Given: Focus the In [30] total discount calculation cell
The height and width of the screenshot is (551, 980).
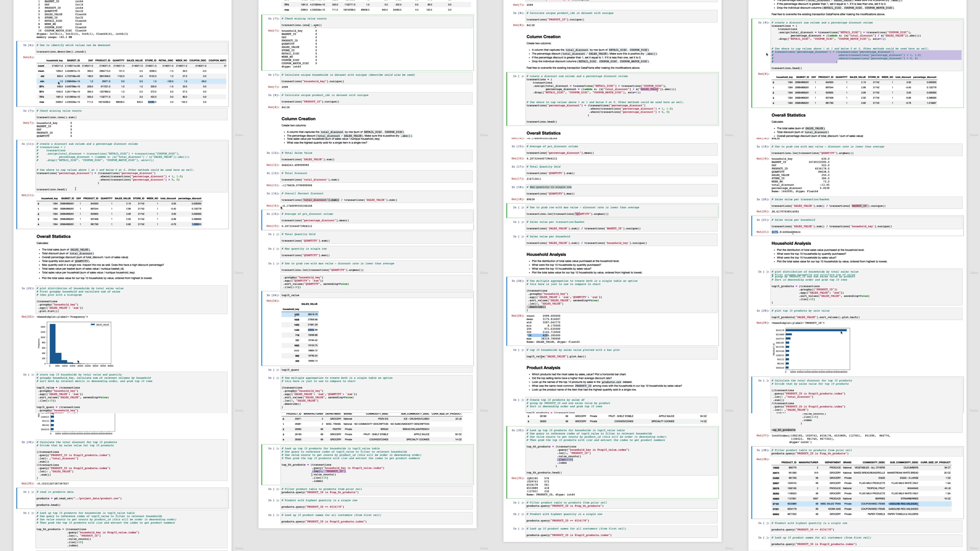Looking at the screenshot, I should point(131,460).
